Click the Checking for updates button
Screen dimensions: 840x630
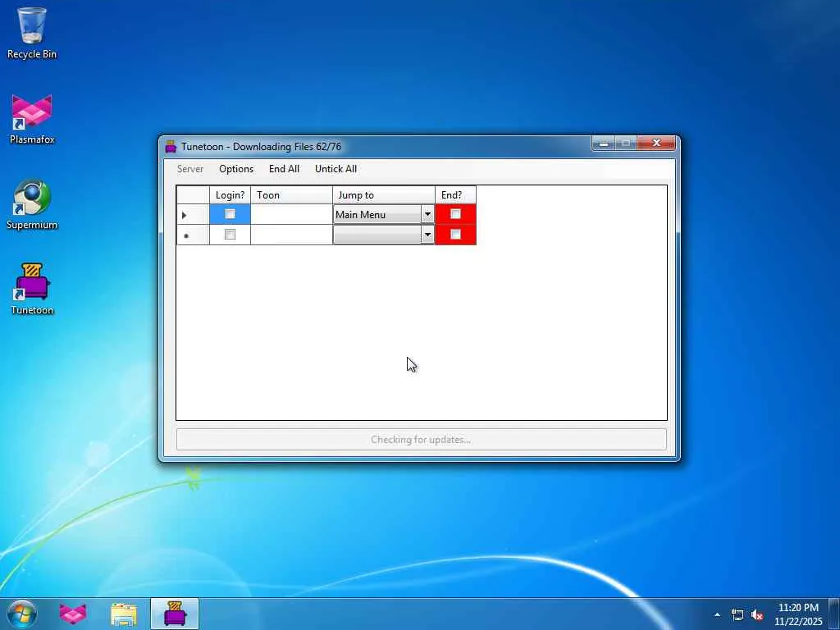click(x=421, y=440)
